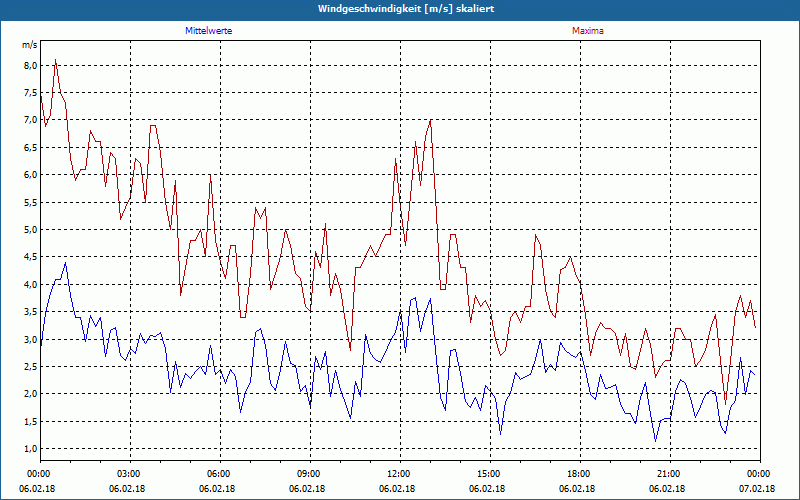
Task: Click the 8,0 y-axis value
Action: (x=29, y=65)
